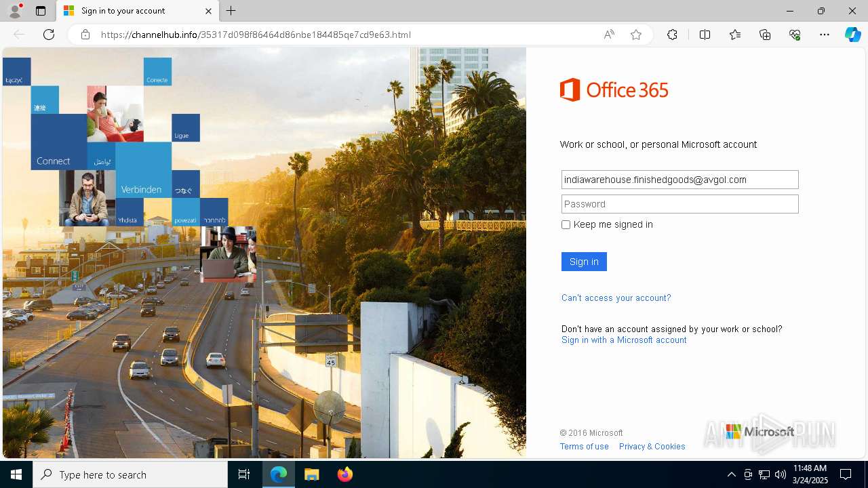Show hidden system tray icons
The image size is (868, 488).
coord(731,474)
